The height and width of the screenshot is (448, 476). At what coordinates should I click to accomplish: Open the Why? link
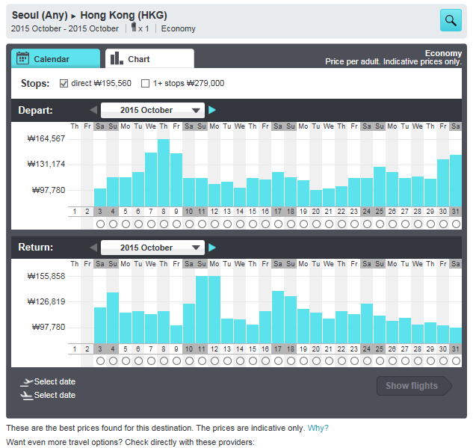pos(318,428)
